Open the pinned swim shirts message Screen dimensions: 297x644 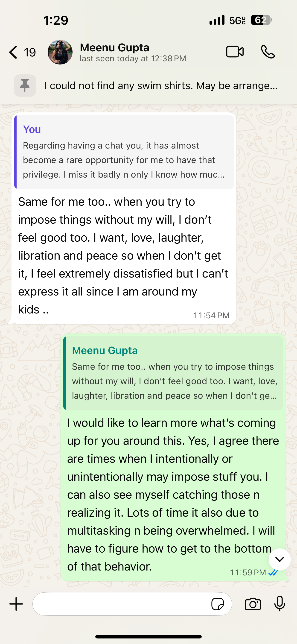[161, 86]
